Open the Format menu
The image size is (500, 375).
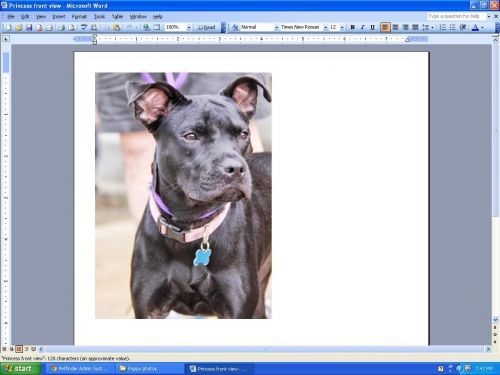point(79,16)
